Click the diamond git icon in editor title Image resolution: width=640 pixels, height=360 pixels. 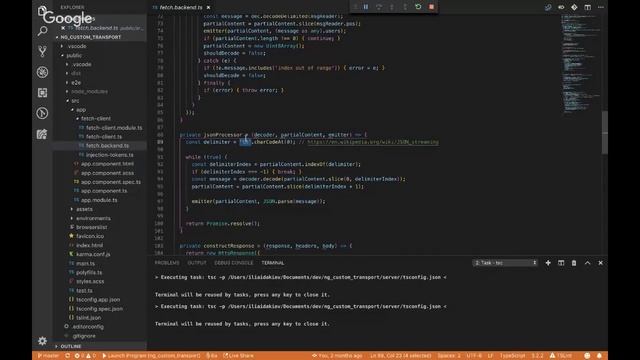[574, 7]
